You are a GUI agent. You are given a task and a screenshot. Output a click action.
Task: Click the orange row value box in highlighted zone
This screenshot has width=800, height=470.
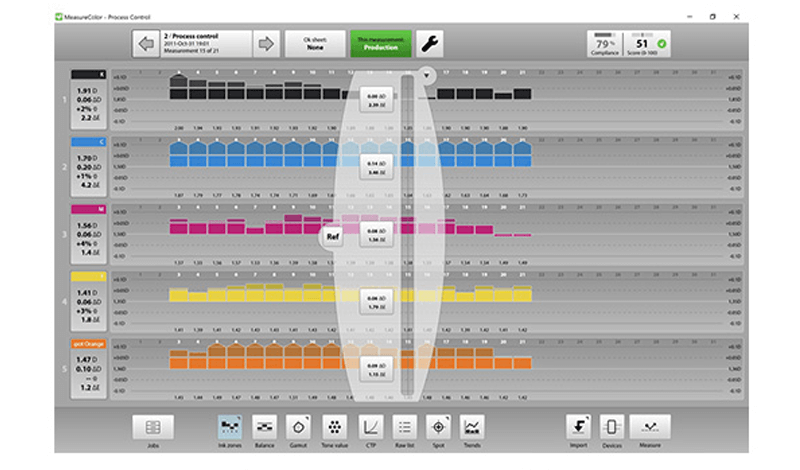(377, 370)
